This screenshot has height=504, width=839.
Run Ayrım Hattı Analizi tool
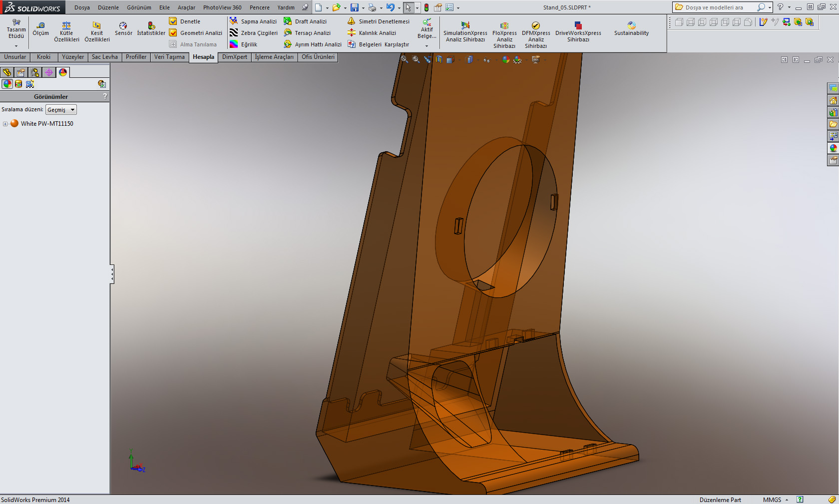coord(313,44)
